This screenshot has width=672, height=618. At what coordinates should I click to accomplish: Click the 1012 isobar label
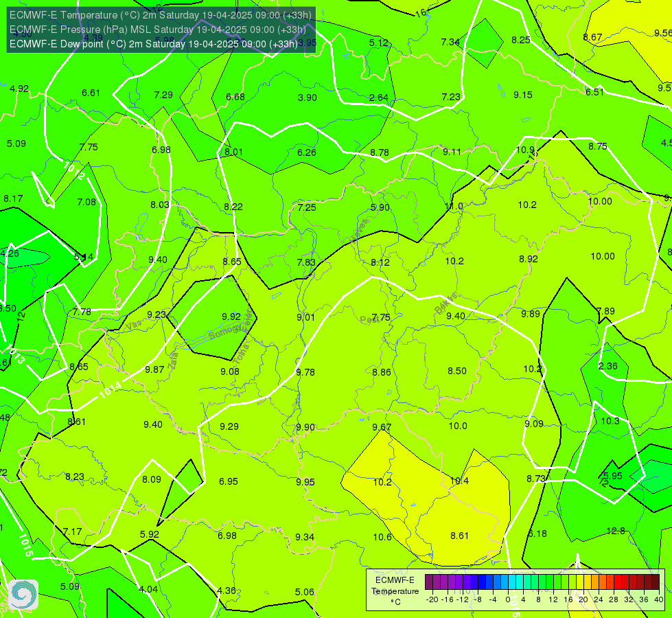pos(73,170)
